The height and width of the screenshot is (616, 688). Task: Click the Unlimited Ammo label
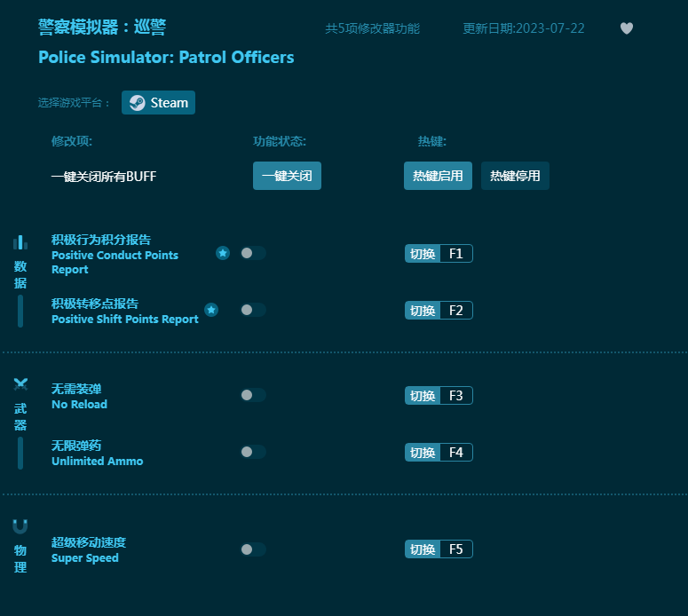(x=98, y=462)
